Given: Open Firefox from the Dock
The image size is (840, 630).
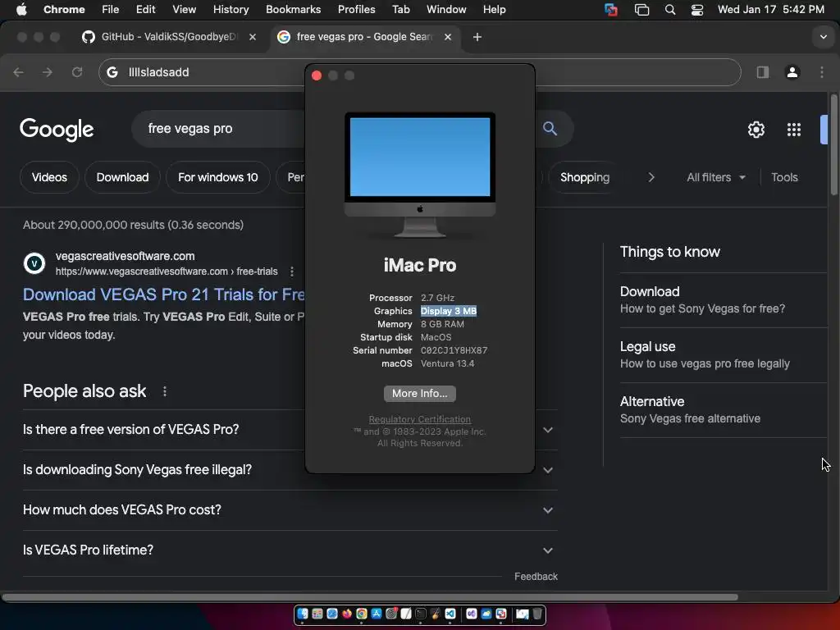Looking at the screenshot, I should click(347, 614).
